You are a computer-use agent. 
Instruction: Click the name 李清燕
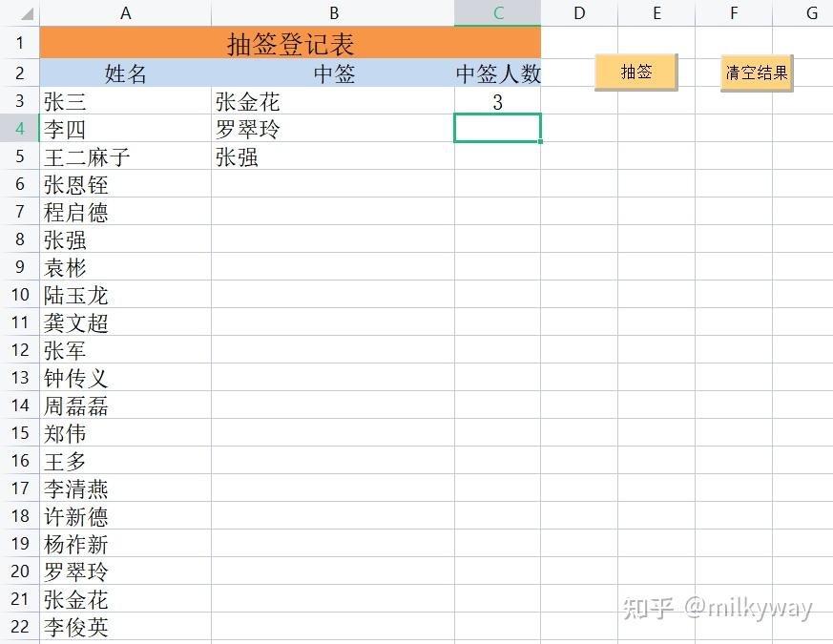[76, 488]
